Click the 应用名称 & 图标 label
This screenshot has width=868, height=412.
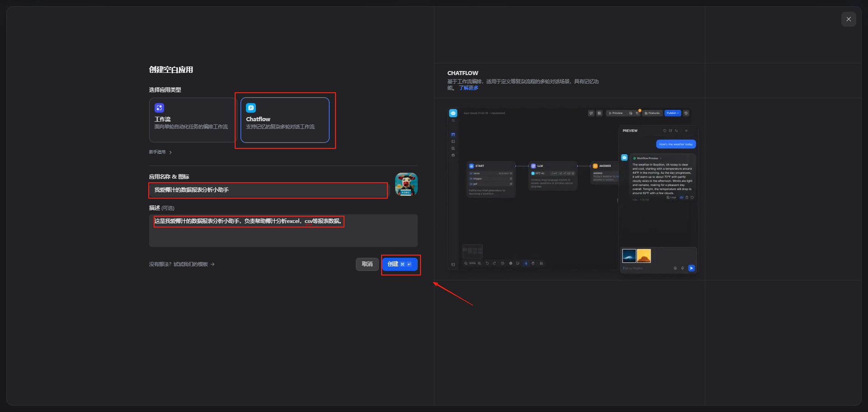[x=169, y=177]
